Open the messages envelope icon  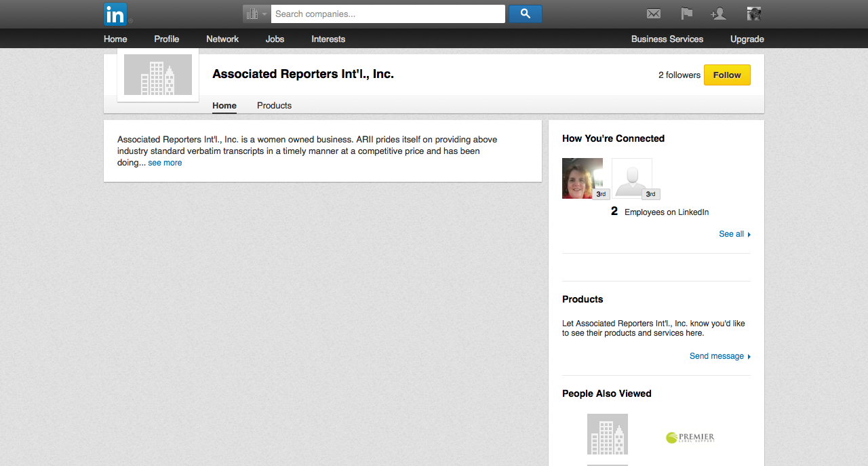click(654, 14)
